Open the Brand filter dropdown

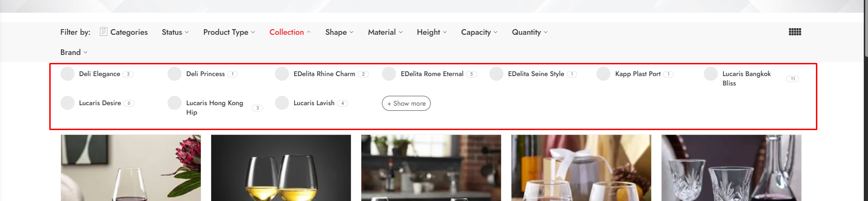[x=74, y=52]
